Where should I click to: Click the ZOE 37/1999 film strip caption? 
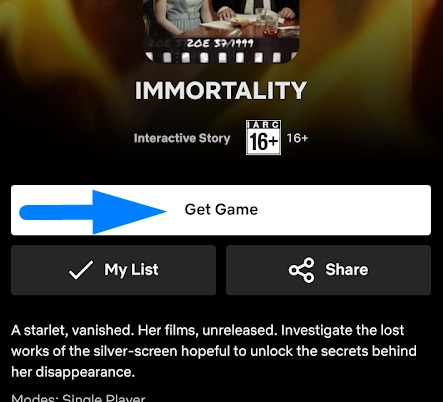[220, 43]
